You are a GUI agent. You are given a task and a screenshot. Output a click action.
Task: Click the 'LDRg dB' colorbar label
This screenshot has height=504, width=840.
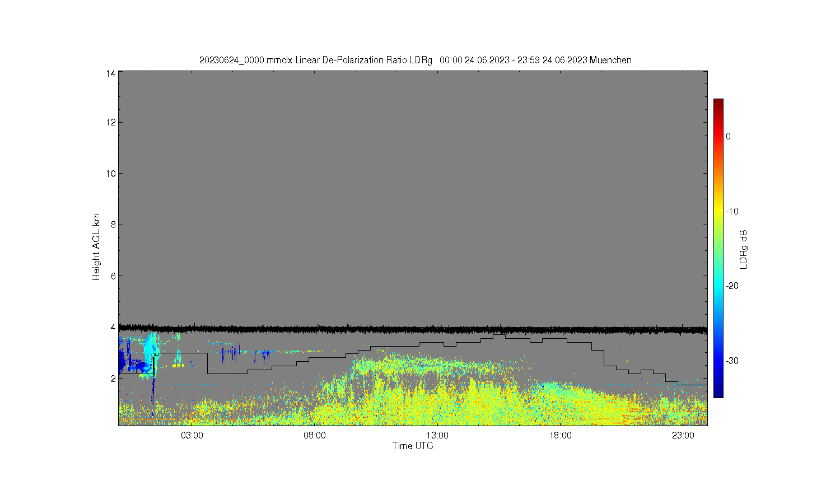point(744,250)
